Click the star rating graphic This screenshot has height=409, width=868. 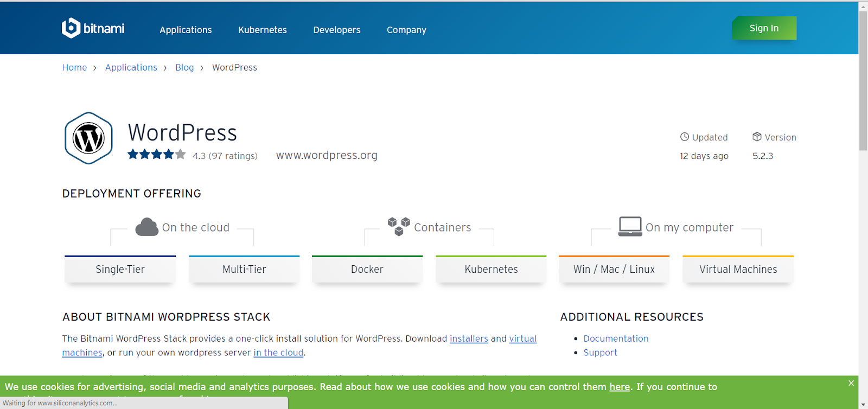click(157, 155)
